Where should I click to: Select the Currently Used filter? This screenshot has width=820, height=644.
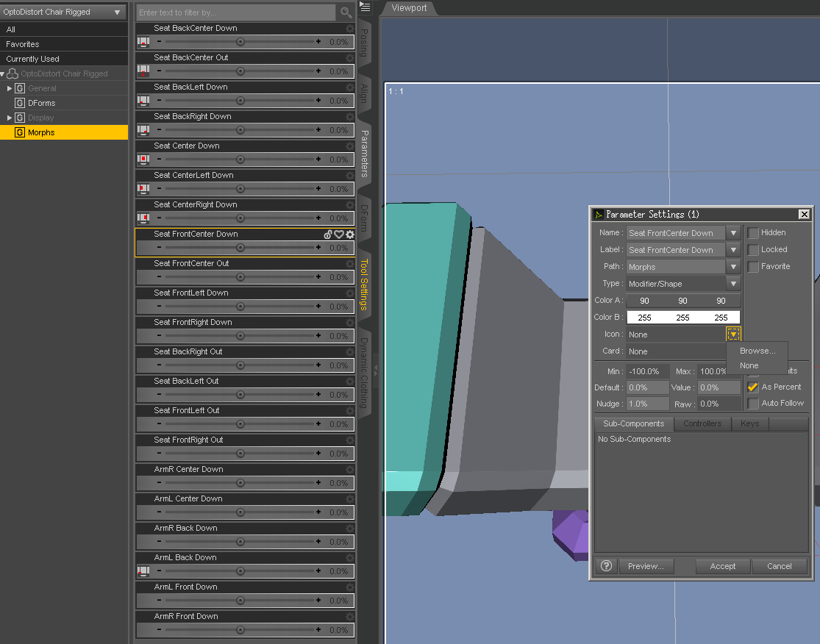(64, 59)
